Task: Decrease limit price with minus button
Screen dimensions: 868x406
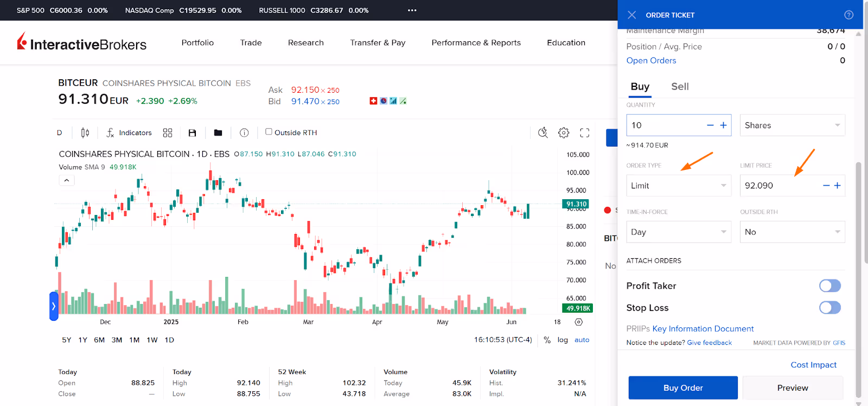Action: click(x=826, y=186)
